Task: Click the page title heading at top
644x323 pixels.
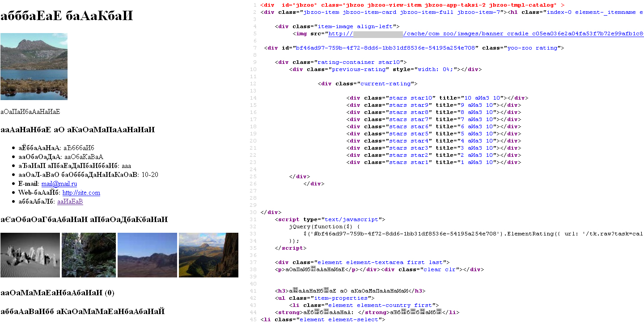Action: 67,17
